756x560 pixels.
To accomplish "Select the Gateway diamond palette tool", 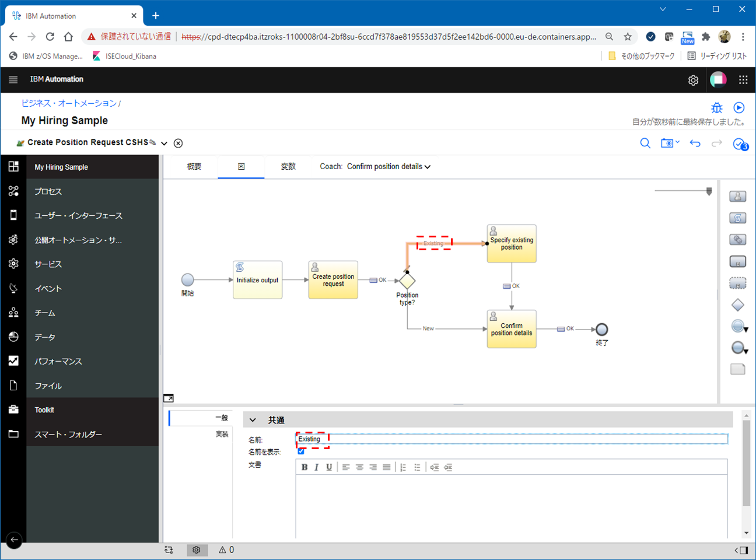I will click(738, 304).
